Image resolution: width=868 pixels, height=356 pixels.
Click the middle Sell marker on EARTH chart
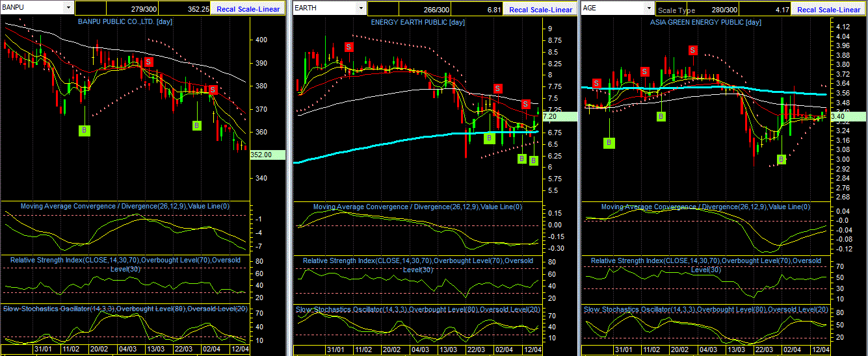coord(497,88)
